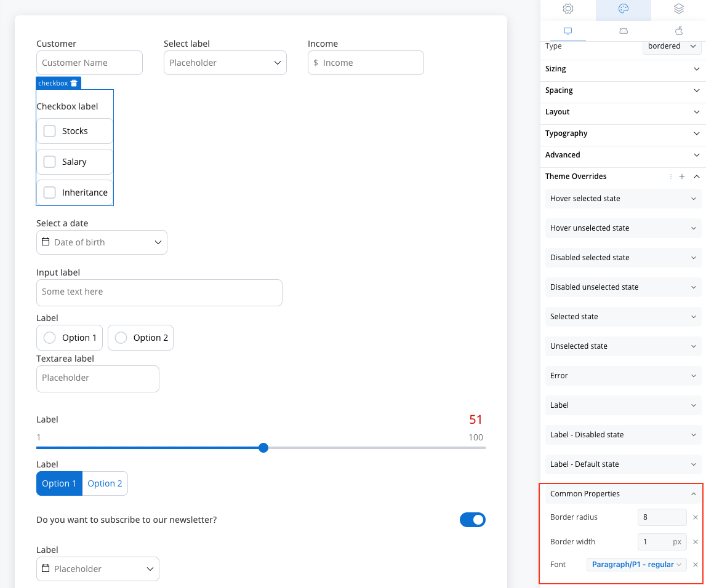Check the Salary checkbox

point(49,162)
